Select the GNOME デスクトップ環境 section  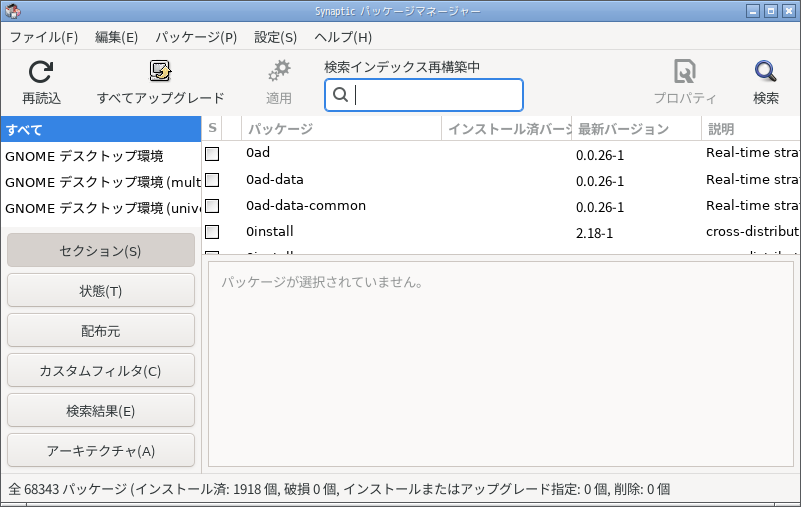(x=101, y=156)
